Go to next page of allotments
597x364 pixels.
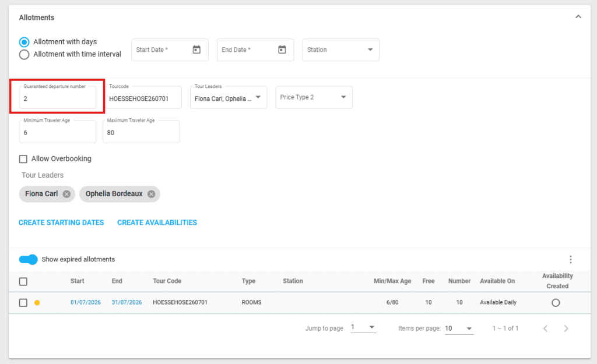(566, 328)
